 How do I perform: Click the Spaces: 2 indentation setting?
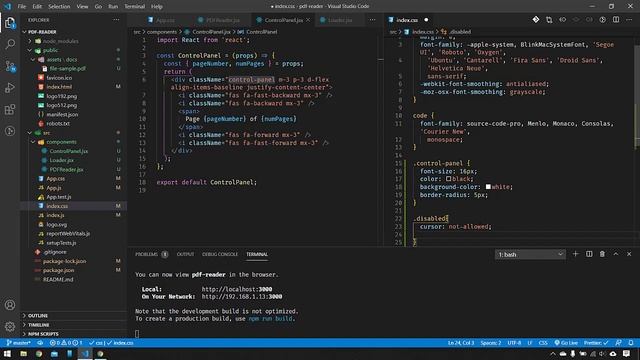(491, 343)
